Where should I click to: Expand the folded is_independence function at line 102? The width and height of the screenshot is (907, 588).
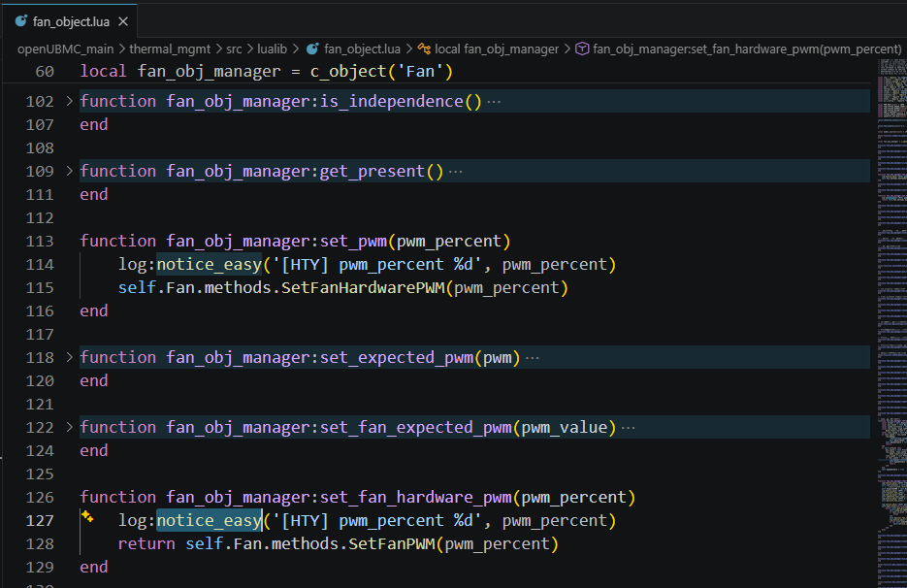[68, 101]
